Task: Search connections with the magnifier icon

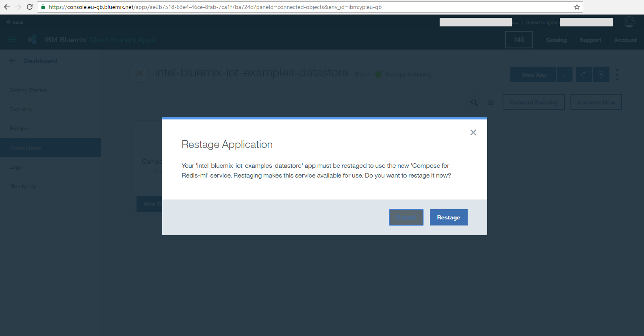Action: (x=474, y=102)
